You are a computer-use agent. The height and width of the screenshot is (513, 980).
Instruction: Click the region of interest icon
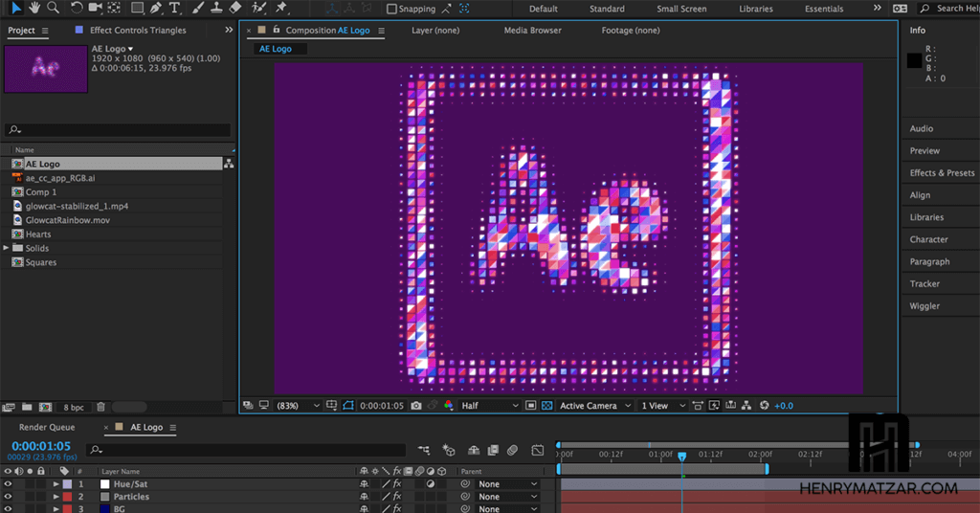pos(530,406)
